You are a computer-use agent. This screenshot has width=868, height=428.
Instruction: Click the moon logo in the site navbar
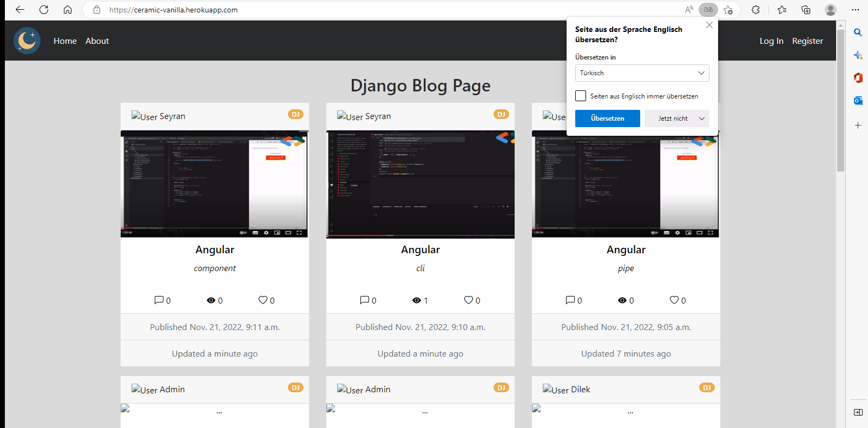pyautogui.click(x=27, y=41)
